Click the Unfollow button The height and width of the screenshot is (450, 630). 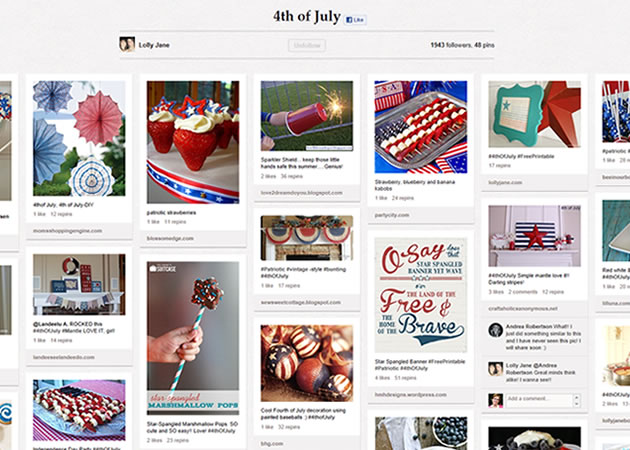(307, 45)
